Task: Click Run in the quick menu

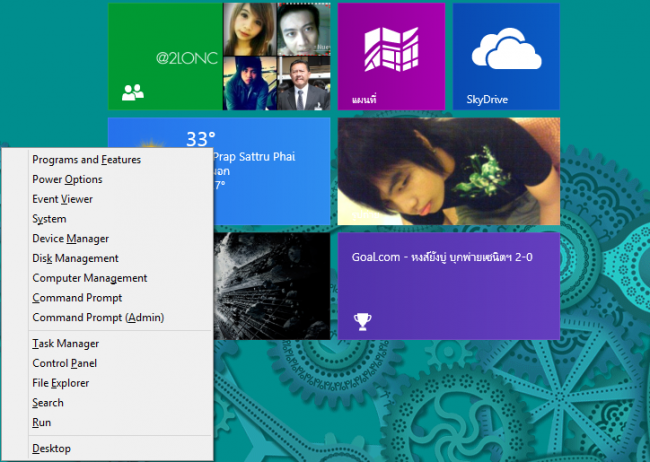Action: (41, 422)
